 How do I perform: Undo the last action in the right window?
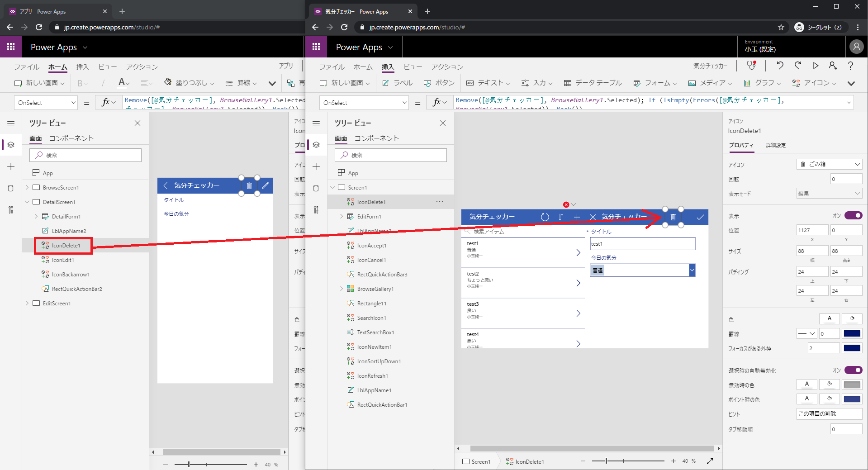pyautogui.click(x=780, y=66)
